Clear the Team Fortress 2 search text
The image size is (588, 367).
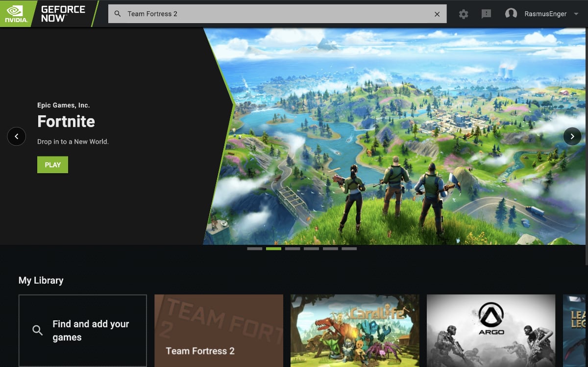coord(437,14)
